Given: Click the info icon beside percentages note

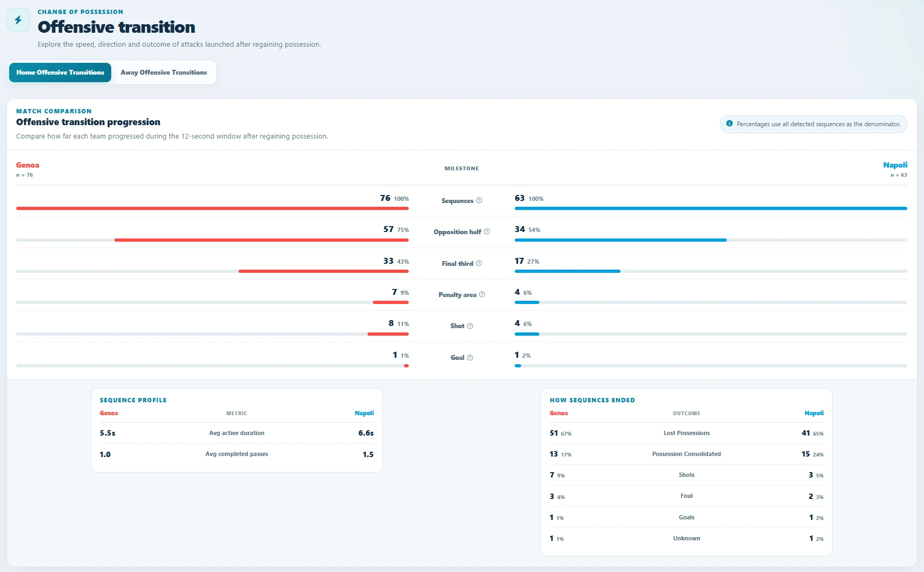Looking at the screenshot, I should 730,124.
